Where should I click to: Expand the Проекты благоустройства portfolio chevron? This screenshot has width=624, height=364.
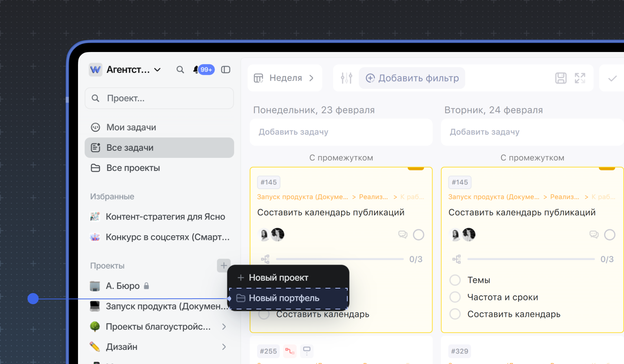click(224, 326)
